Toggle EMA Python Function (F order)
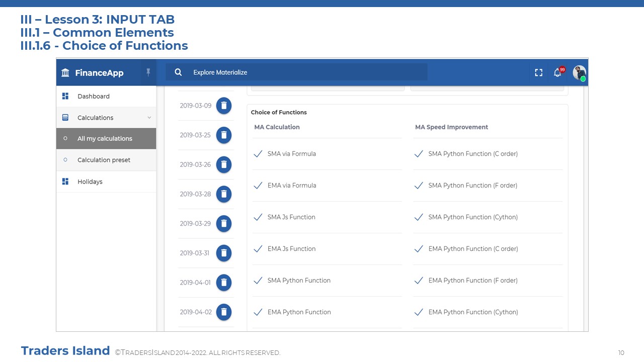Viewport: 644px width, 362px height. tap(419, 281)
